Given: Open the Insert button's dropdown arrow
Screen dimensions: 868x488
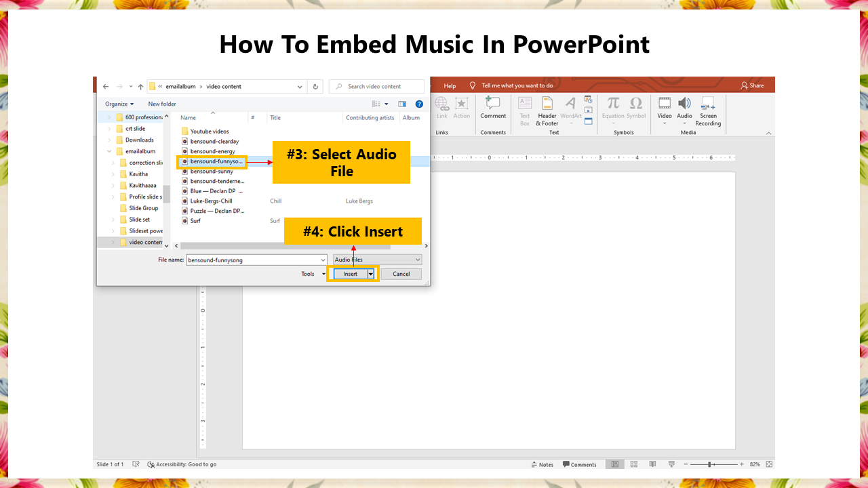Looking at the screenshot, I should [371, 274].
